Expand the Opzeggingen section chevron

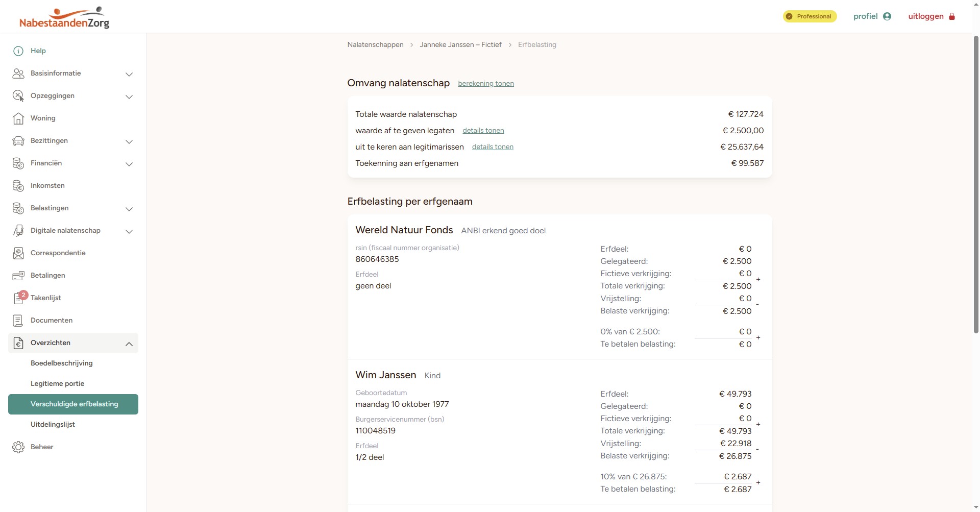click(129, 96)
